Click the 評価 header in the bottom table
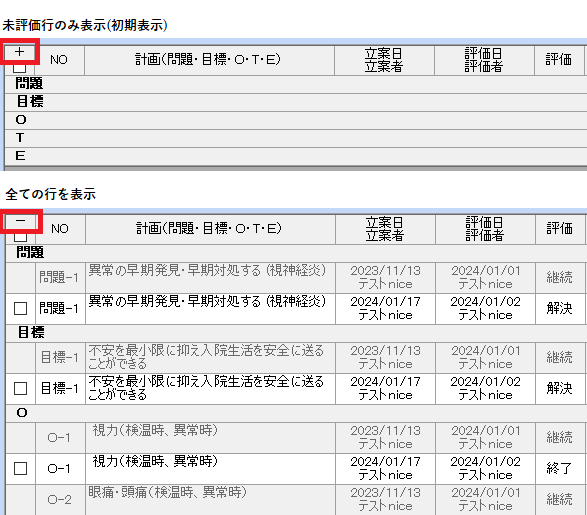The image size is (587, 515). pyautogui.click(x=559, y=229)
